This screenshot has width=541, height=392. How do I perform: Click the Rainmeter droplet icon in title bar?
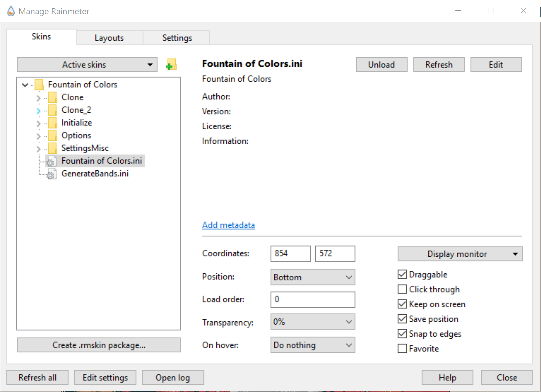[11, 11]
